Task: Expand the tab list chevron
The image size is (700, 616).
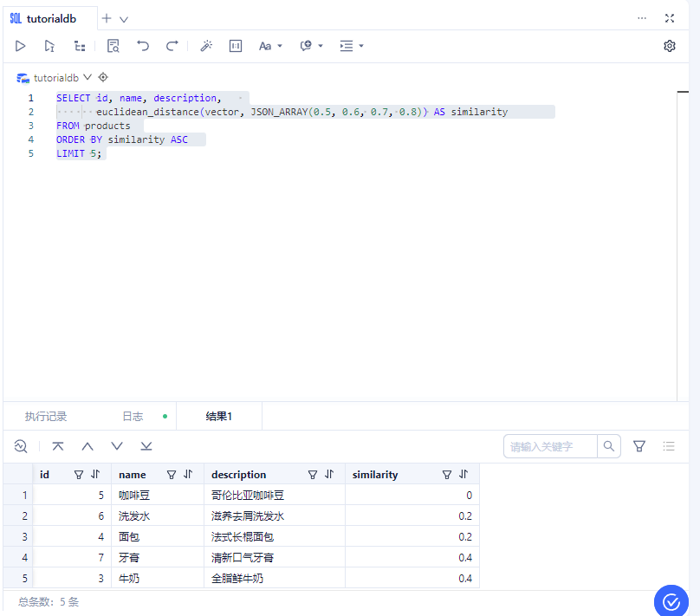Action: tap(124, 19)
